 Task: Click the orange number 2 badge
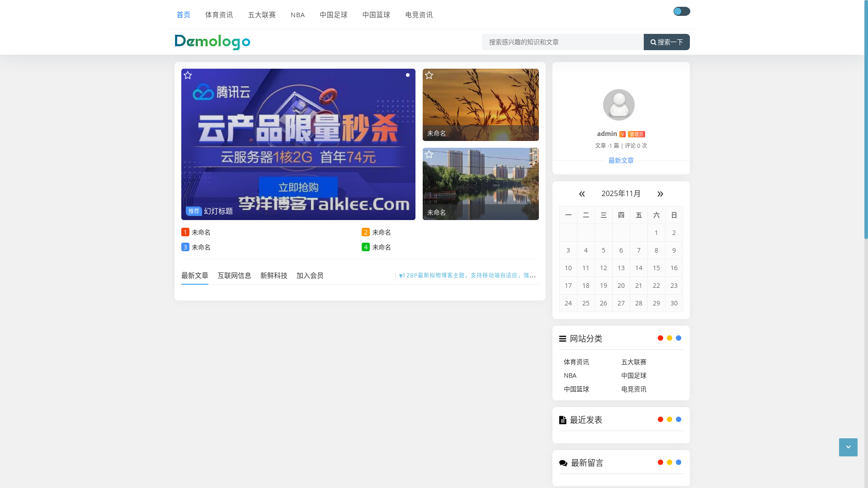coord(366,232)
